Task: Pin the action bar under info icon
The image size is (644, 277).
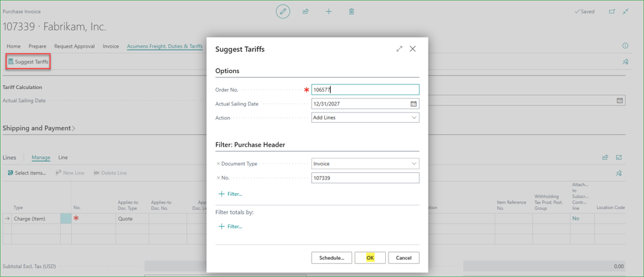Action: [x=626, y=62]
